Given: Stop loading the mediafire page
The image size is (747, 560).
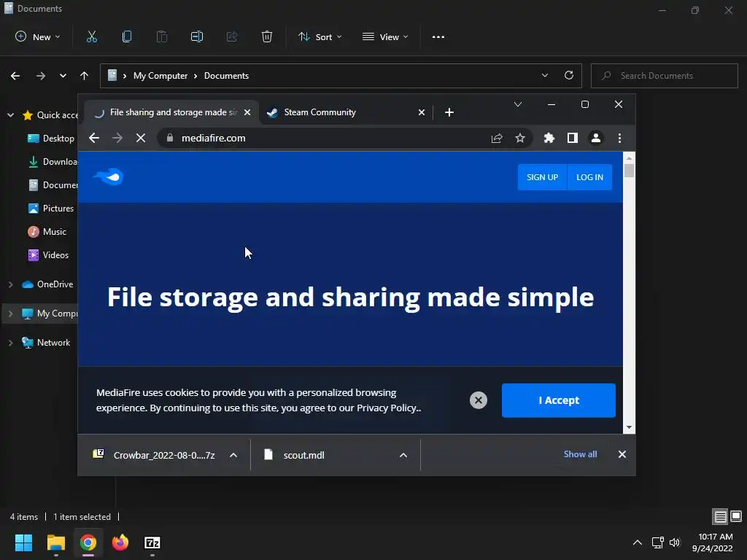Looking at the screenshot, I should pyautogui.click(x=141, y=138).
